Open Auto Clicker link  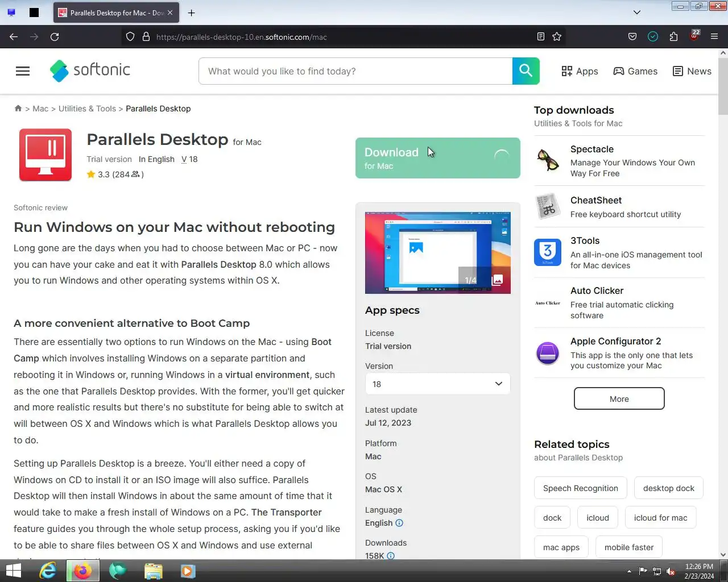coord(597,290)
